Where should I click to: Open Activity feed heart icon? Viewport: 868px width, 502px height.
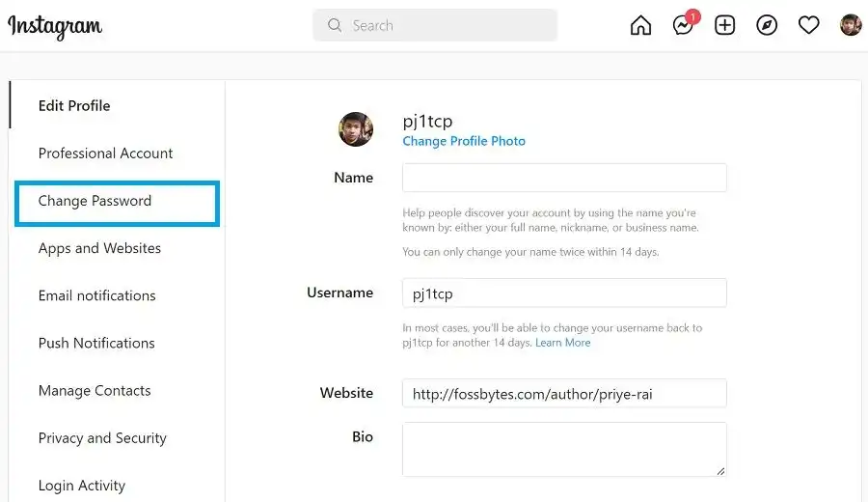[808, 26]
